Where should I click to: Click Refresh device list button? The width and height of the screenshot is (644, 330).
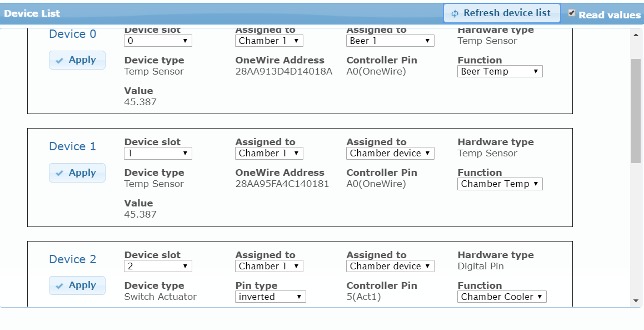(502, 13)
